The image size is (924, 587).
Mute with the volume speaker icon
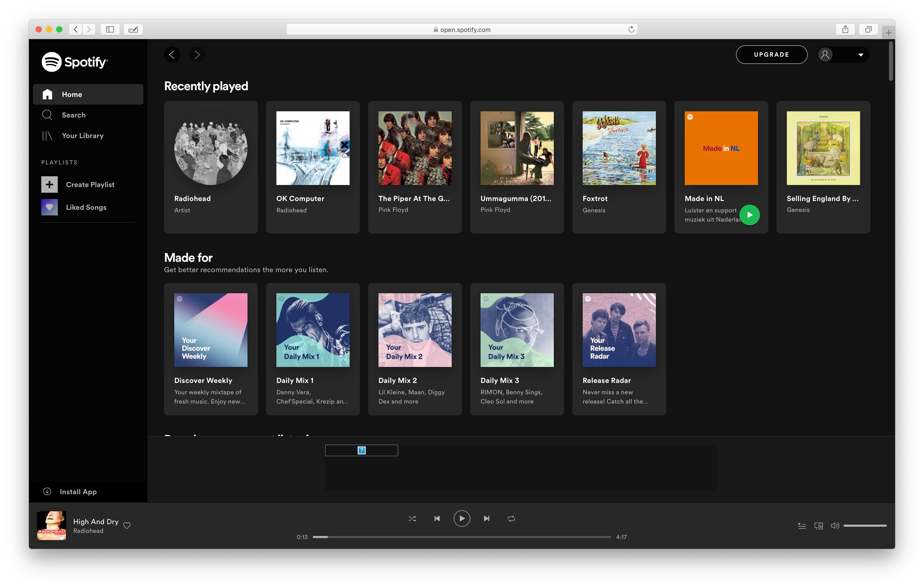[835, 526]
